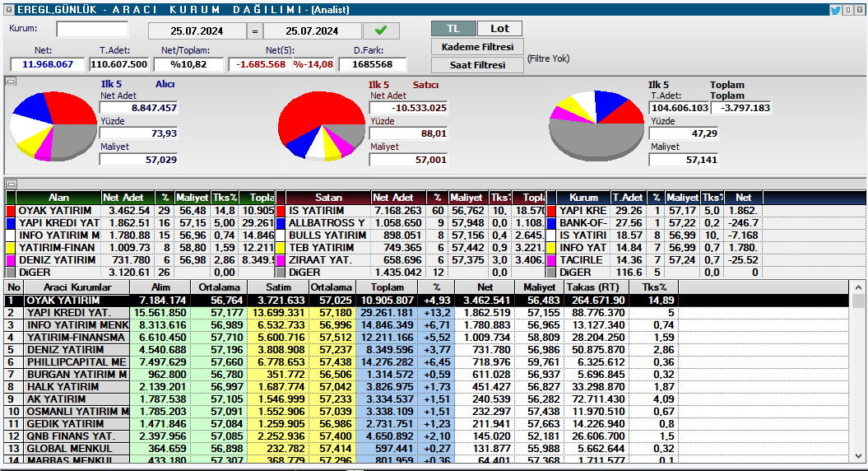Click the Ilk 5 Toplam pie chart

coord(596,126)
